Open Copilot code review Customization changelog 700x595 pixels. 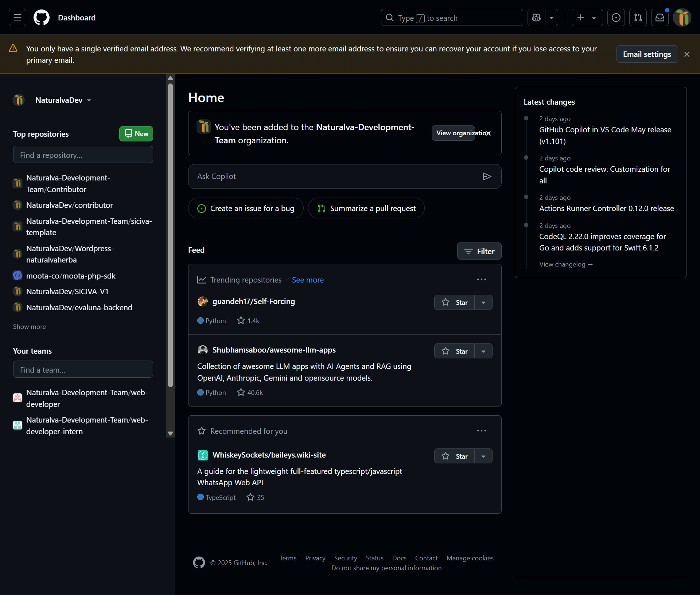click(x=604, y=175)
